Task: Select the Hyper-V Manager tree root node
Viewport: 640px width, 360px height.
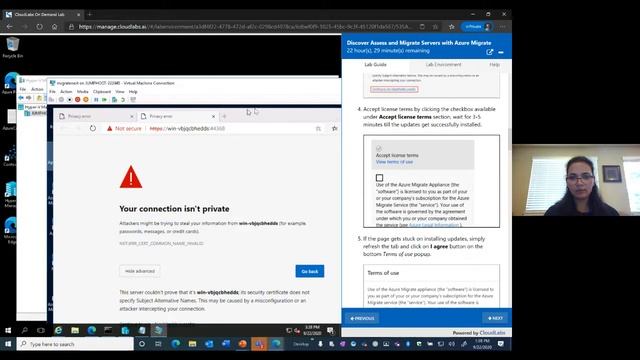Action: click(33, 107)
